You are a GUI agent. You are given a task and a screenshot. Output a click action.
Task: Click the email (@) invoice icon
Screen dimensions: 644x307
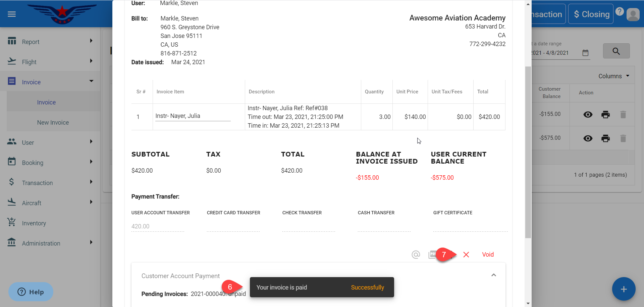point(416,255)
